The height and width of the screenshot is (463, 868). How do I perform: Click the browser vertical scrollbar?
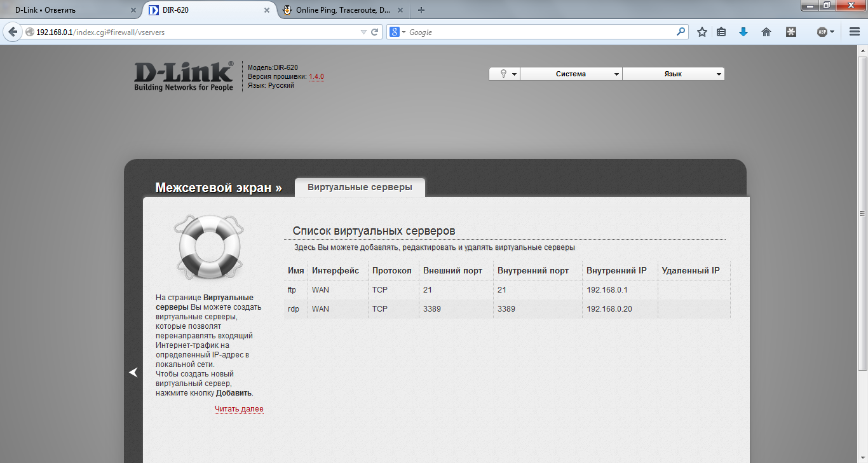[863, 213]
